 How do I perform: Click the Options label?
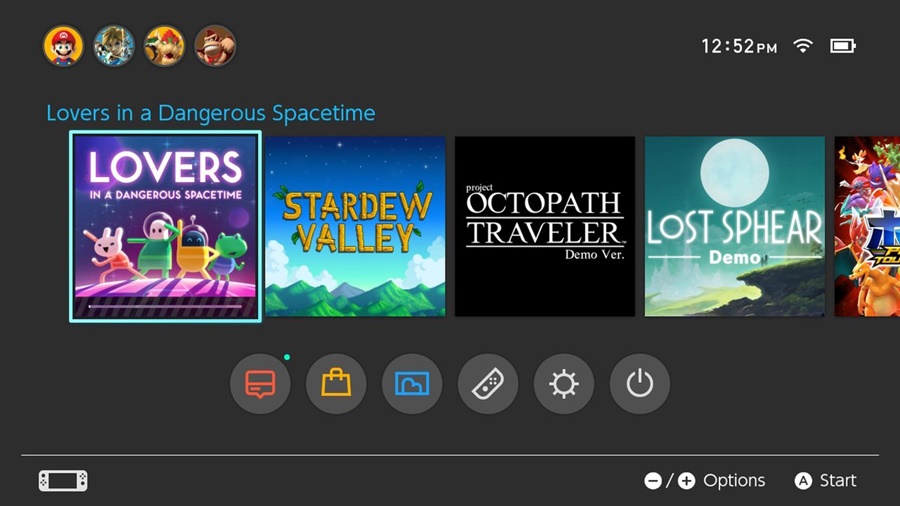734,481
